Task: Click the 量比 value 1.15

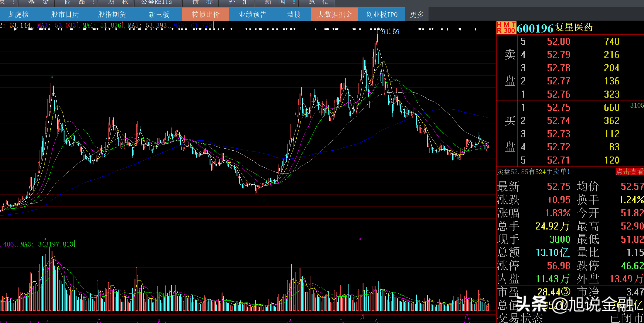Action: [x=635, y=253]
